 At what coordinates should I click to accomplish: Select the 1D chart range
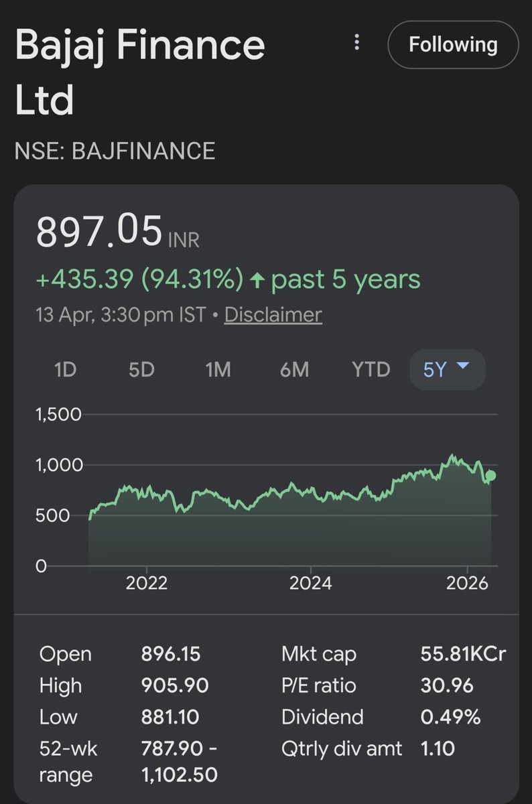(65, 369)
